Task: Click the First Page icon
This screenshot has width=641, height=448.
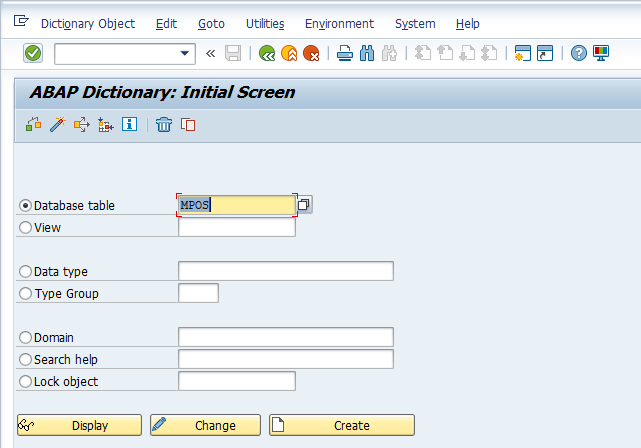Action: coord(423,54)
